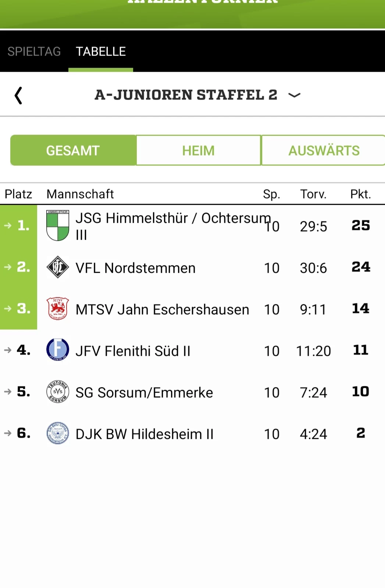
Task: Switch to the HEIM table view
Action: tap(199, 150)
